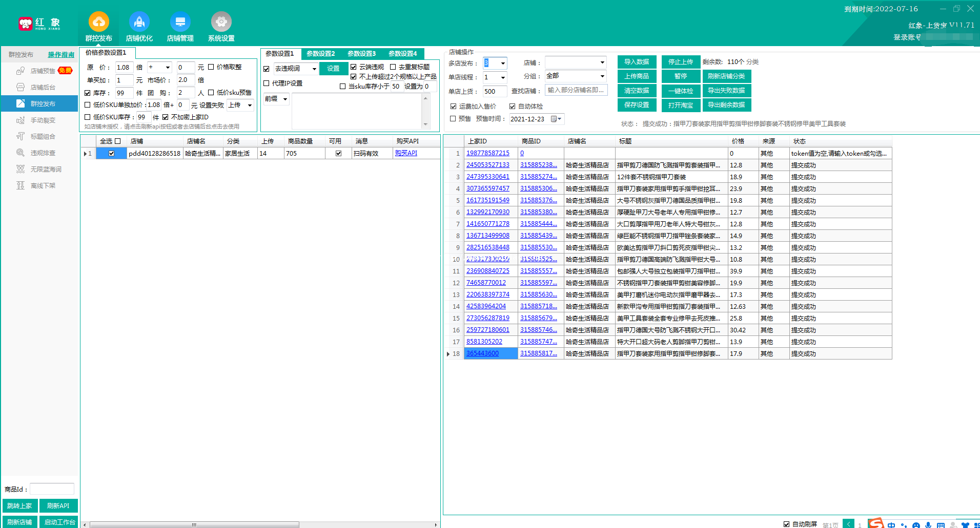The image size is (980, 528).
Task: Click the 导入数据 button
Action: [637, 62]
